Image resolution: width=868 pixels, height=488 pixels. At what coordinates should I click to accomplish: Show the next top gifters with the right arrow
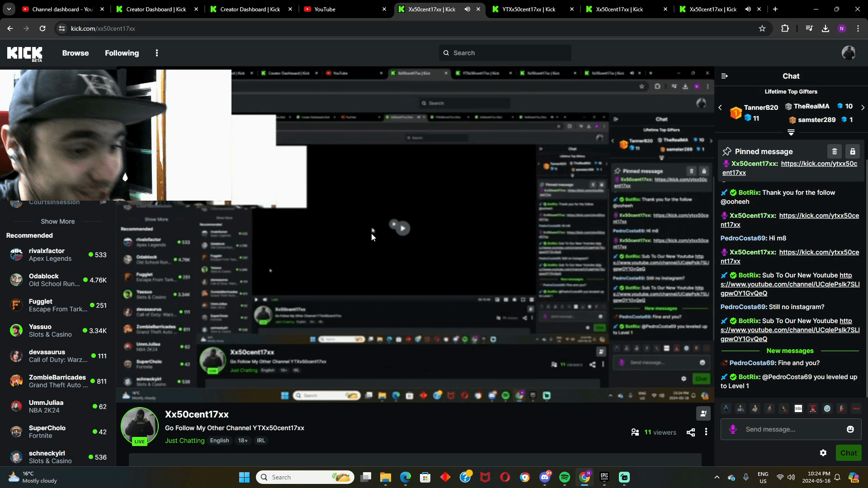(x=863, y=108)
